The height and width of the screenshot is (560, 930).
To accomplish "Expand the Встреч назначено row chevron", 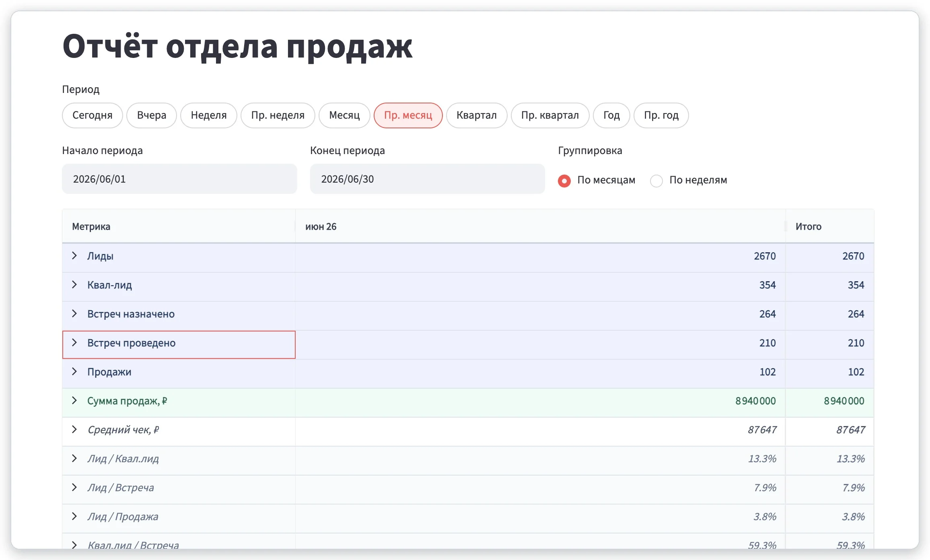I will (x=74, y=314).
